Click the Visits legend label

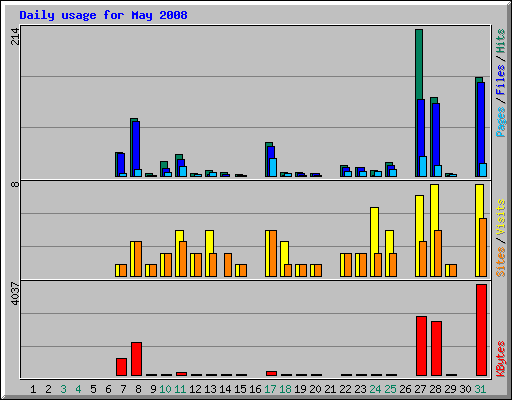pos(500,217)
